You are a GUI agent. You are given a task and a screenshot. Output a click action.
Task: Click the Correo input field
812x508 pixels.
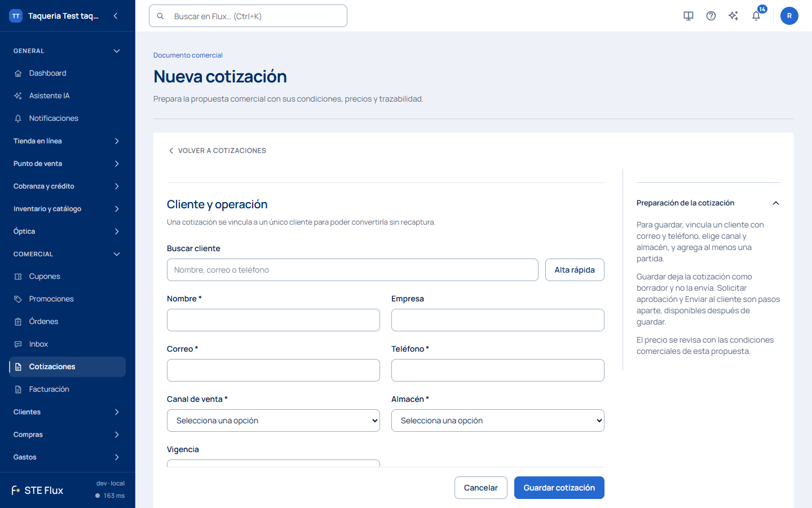(x=273, y=370)
